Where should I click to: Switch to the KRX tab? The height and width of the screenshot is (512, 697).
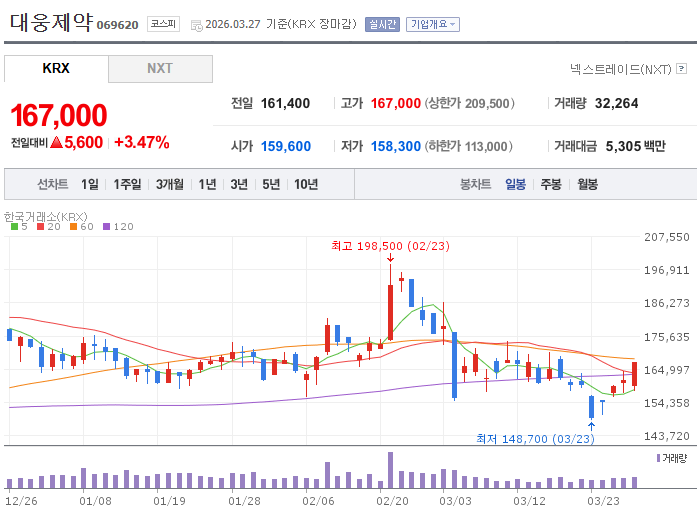(56, 68)
